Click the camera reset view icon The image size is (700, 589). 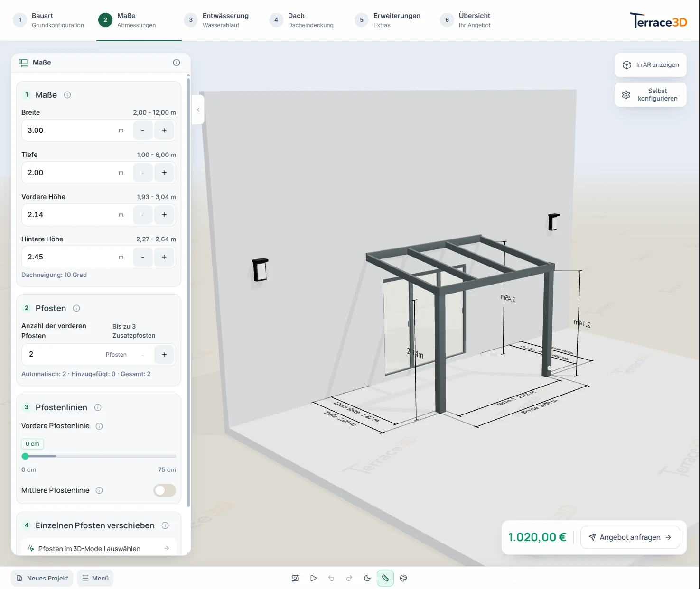pos(295,578)
